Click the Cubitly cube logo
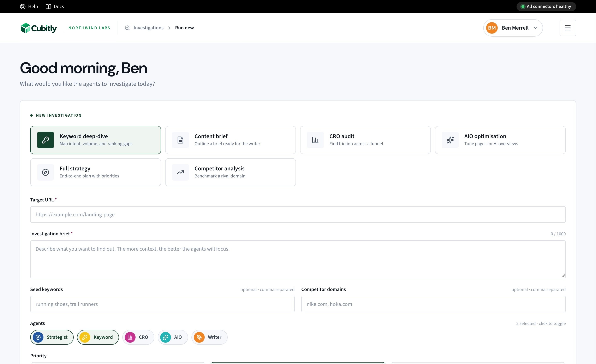Viewport: 596px width, 364px height. (x=25, y=28)
